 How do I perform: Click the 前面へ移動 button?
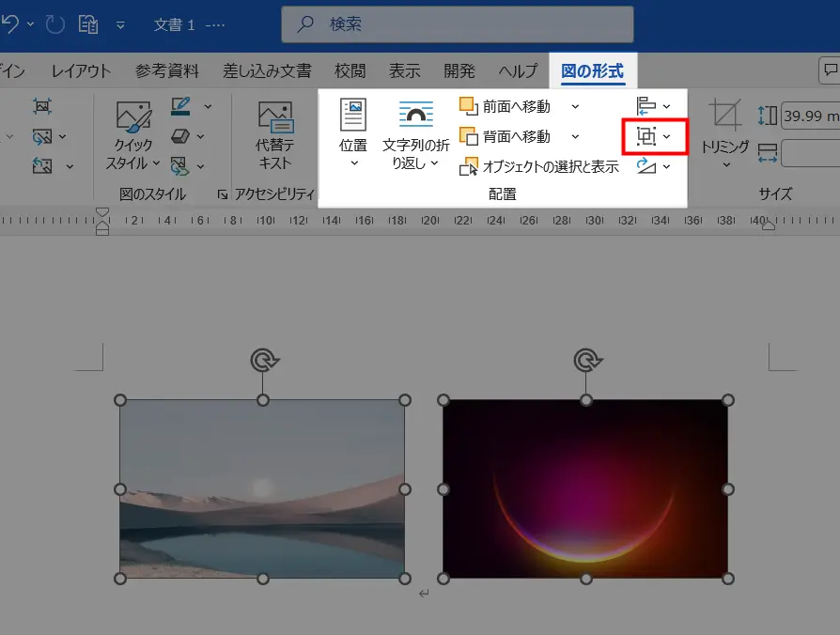[505, 106]
